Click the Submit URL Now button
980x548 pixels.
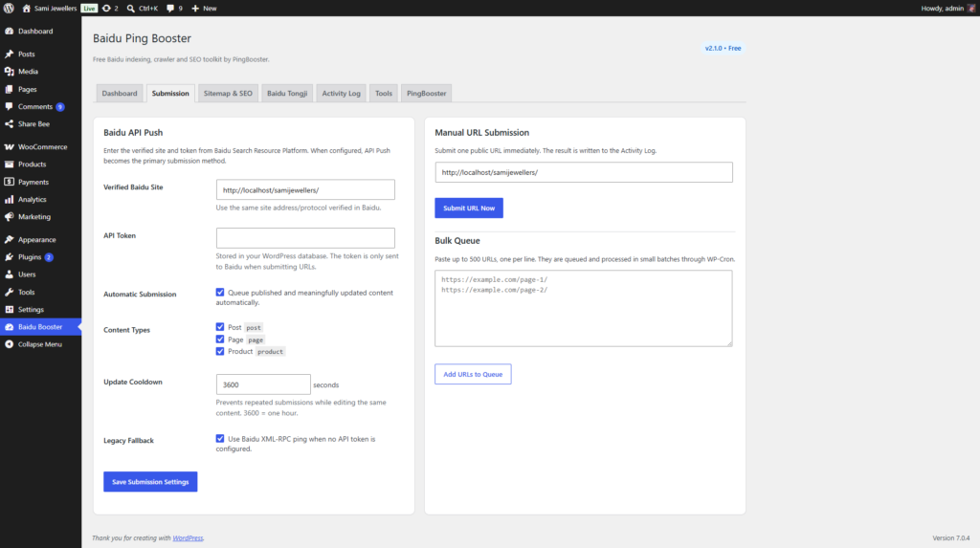click(469, 208)
